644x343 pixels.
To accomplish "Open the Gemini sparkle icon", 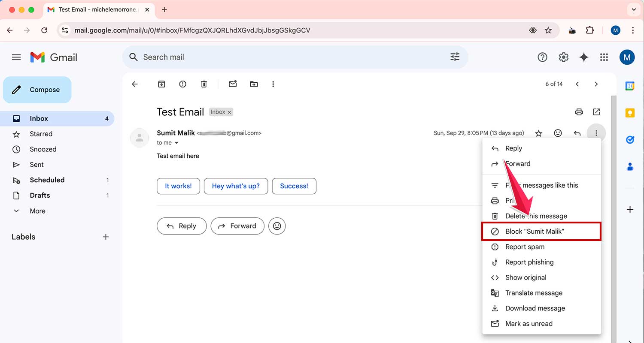I will (584, 57).
